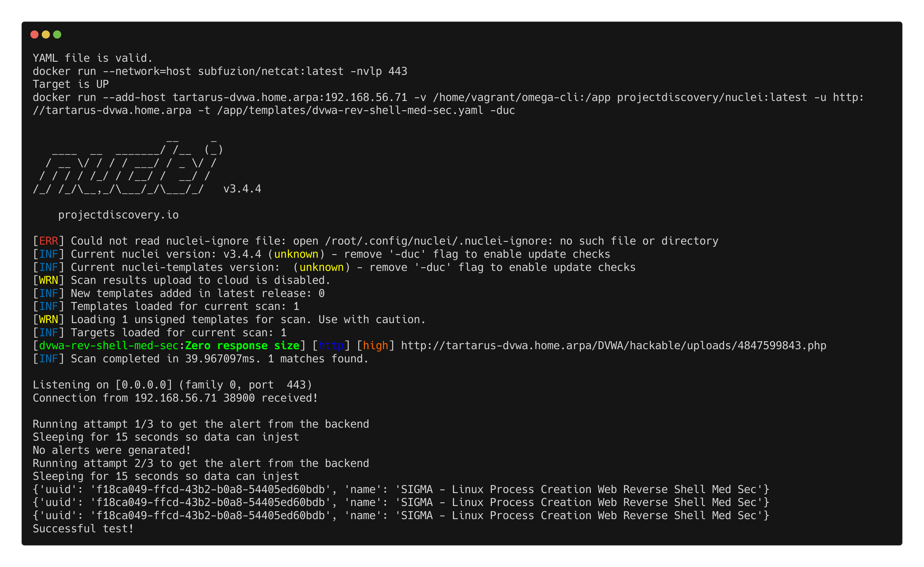Click 'No alerts were genarated!' message

tap(112, 450)
